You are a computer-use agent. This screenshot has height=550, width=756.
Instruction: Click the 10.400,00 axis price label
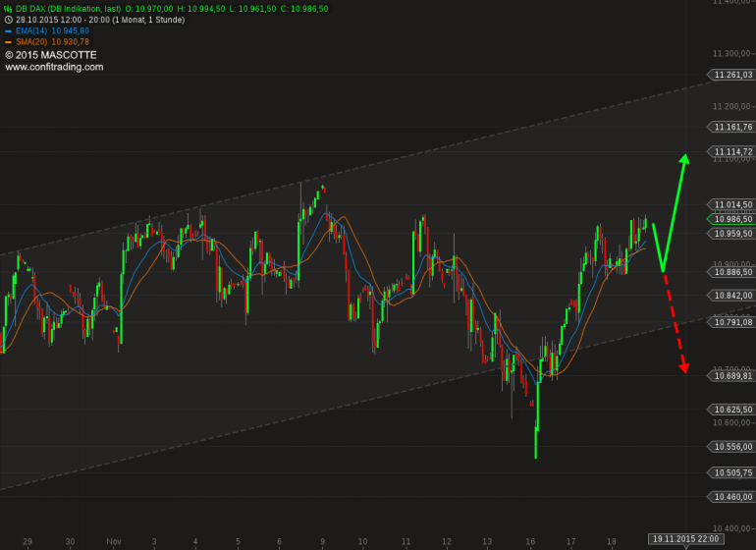(731, 528)
